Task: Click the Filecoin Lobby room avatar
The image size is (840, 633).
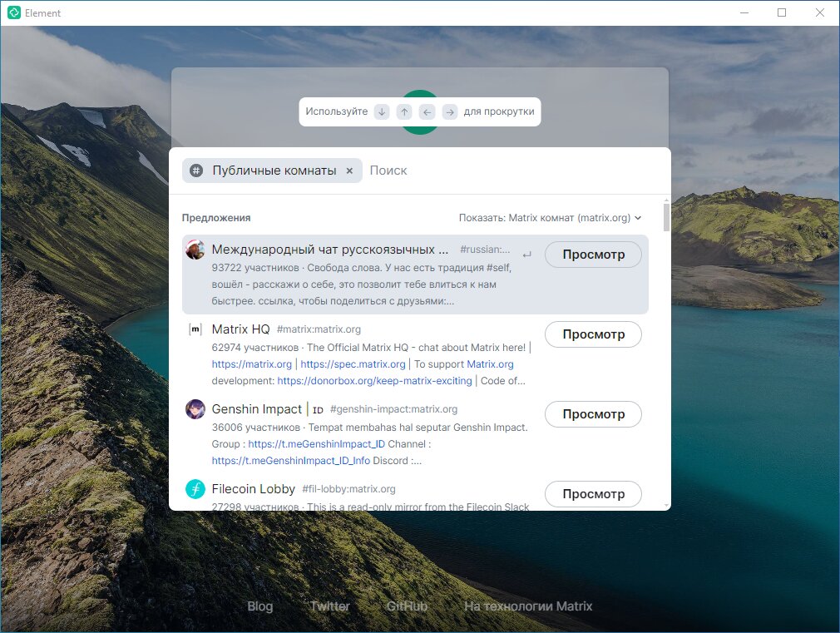Action: pos(195,489)
